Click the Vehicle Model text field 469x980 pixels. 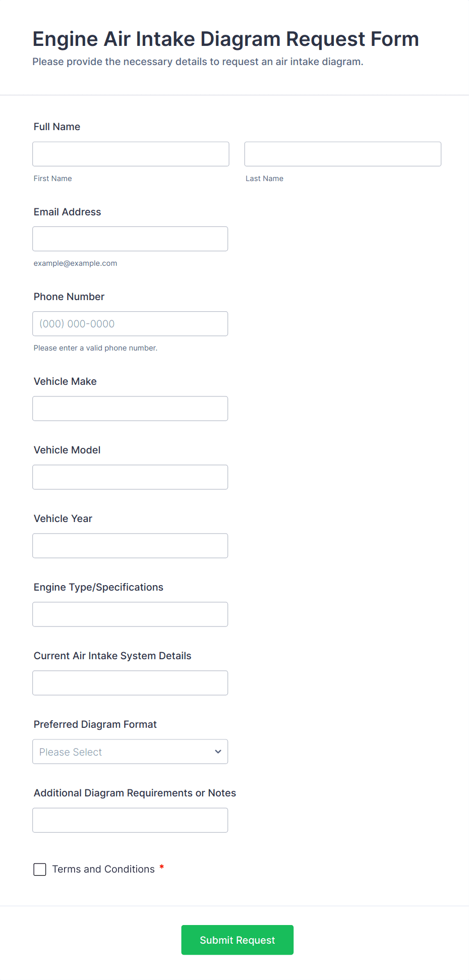[130, 477]
